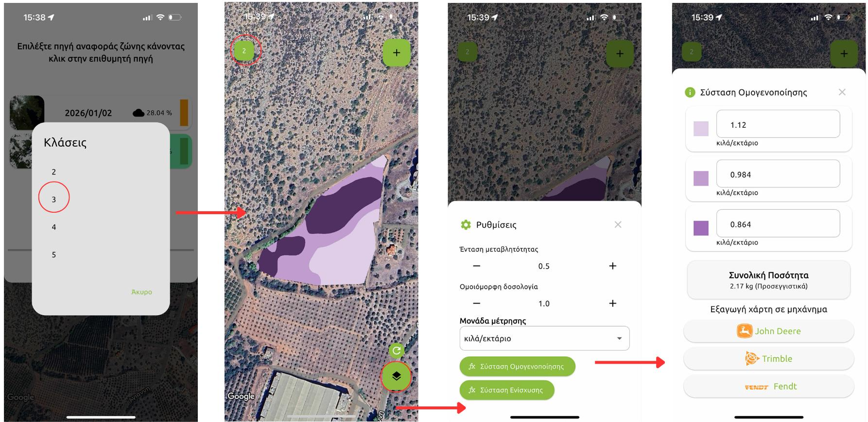Select 5 in the Κλάσεις list
868x422 pixels.
point(54,254)
